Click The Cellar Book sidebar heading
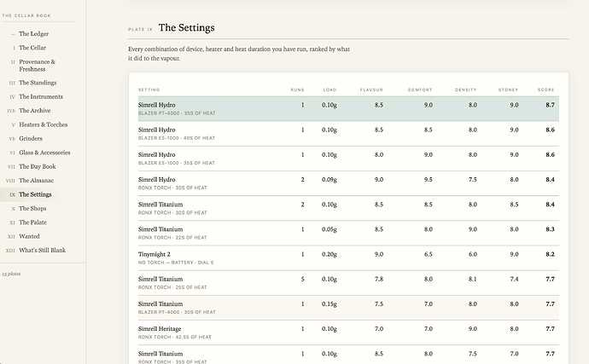This screenshot has height=364, width=589. [x=26, y=15]
